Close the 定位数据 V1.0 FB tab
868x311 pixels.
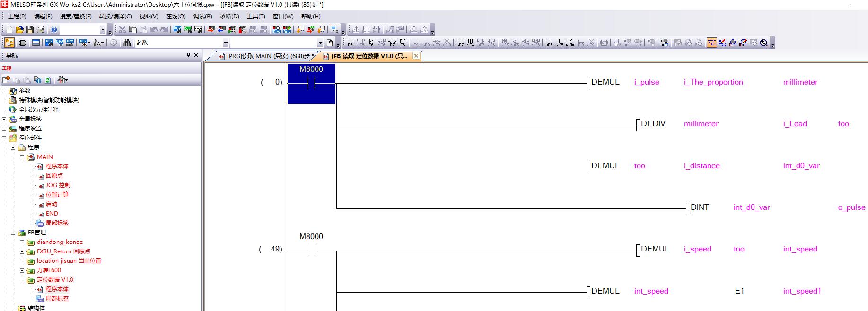click(416, 56)
